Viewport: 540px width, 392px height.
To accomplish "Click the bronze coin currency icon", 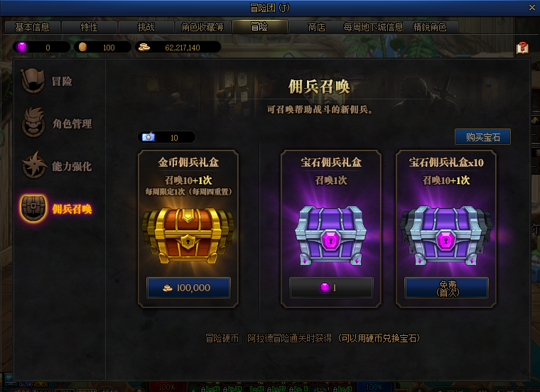I will pos(82,47).
